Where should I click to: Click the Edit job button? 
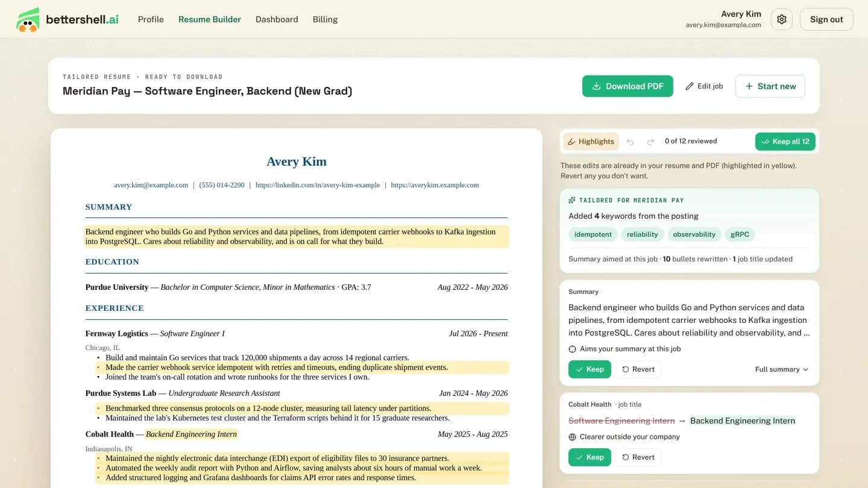(x=704, y=86)
